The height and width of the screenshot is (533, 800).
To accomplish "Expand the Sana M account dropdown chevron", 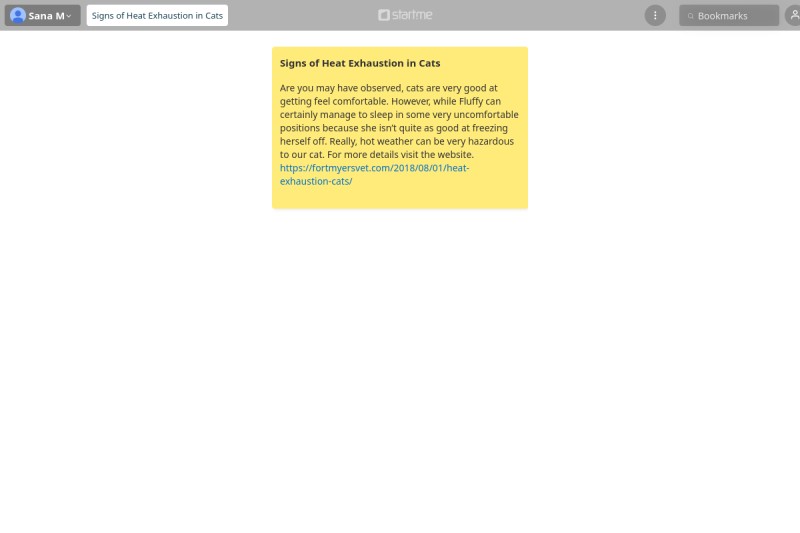I will pyautogui.click(x=69, y=16).
